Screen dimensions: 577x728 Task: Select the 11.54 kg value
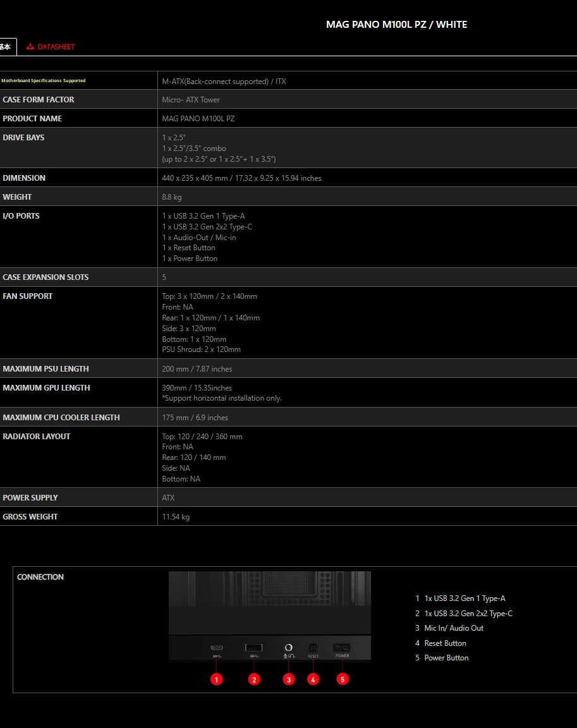176,517
